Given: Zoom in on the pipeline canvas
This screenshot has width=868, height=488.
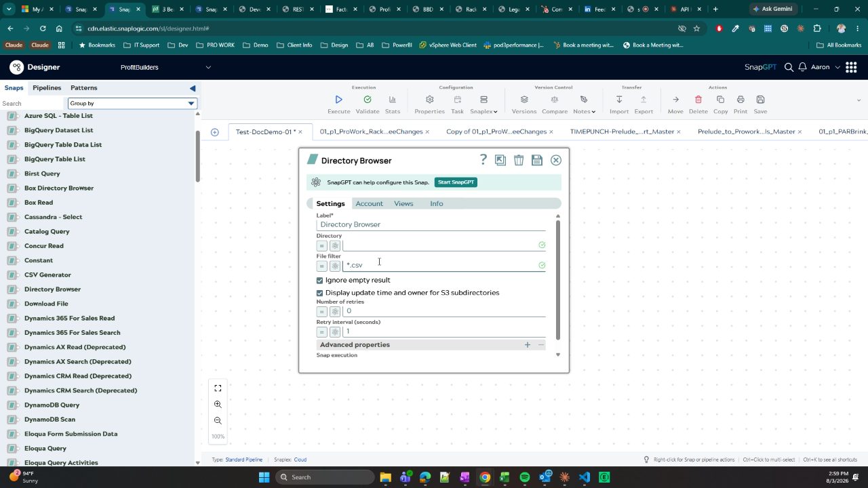Looking at the screenshot, I should [218, 405].
